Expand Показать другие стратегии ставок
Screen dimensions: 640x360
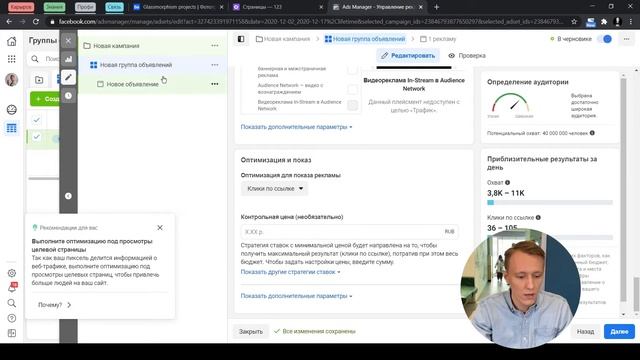click(x=290, y=272)
